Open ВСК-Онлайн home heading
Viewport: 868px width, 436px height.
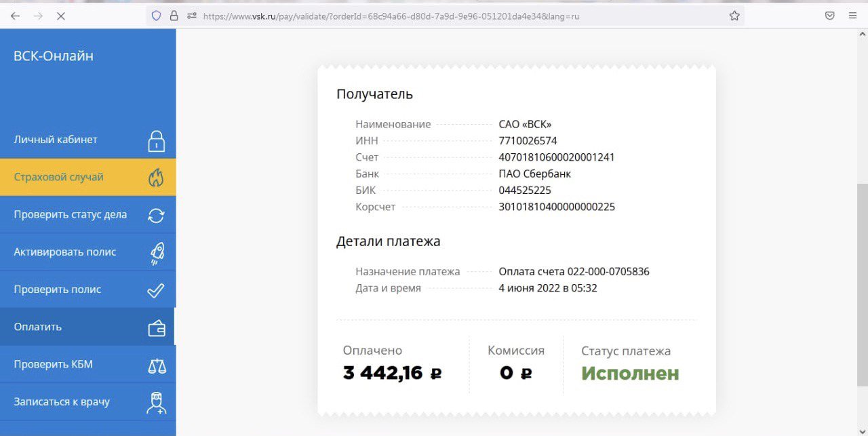[54, 56]
